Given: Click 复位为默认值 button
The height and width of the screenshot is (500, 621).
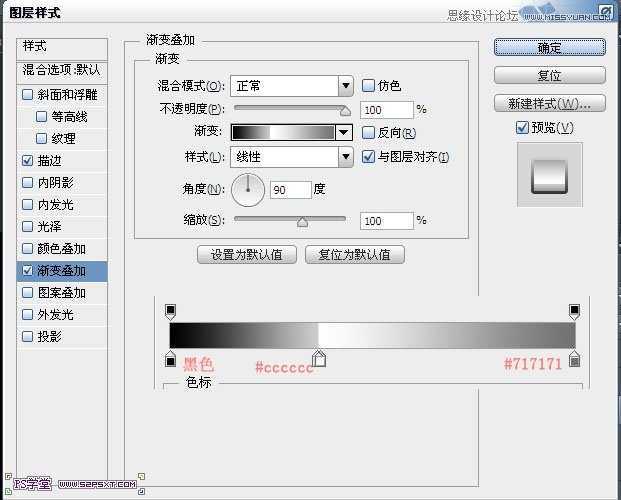Looking at the screenshot, I should [355, 254].
